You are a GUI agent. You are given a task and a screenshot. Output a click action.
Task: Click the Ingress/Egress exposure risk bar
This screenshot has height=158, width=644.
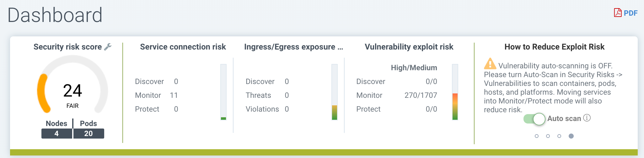point(335,92)
